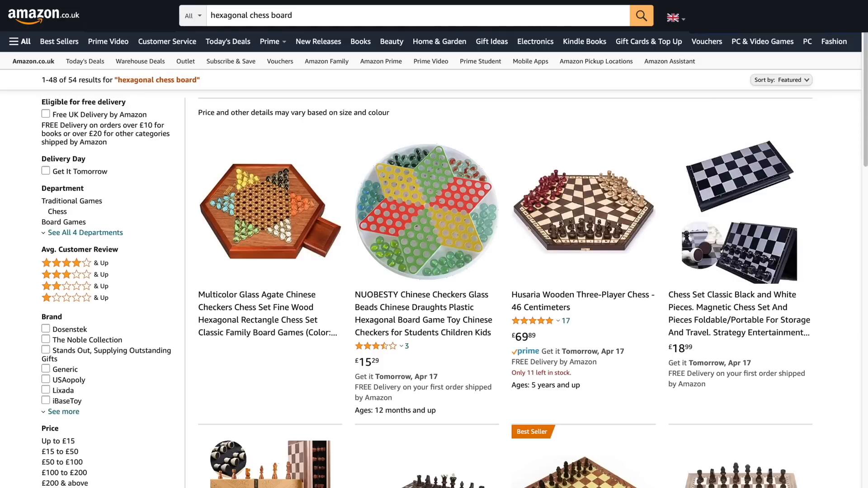Expand See All 4 Departments
This screenshot has height=488, width=868.
point(85,233)
